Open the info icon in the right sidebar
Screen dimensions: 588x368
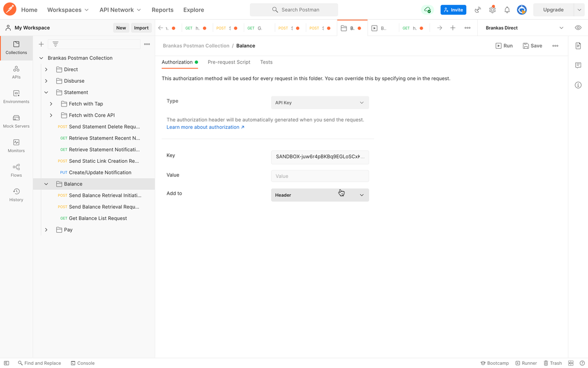click(x=578, y=85)
